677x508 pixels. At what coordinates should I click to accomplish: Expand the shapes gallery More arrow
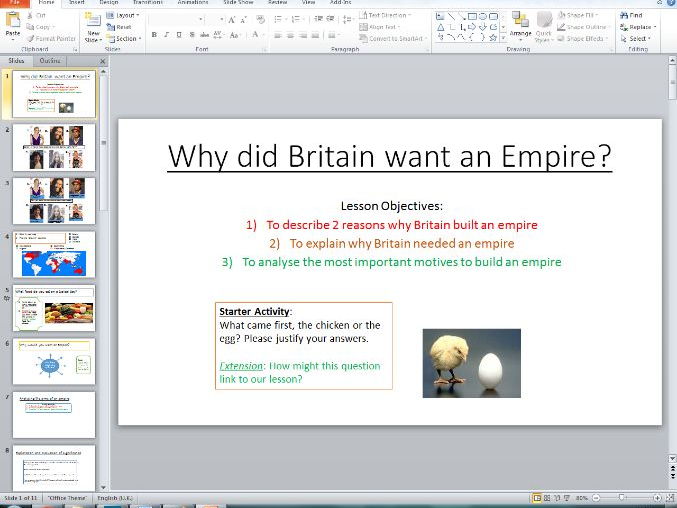point(503,38)
